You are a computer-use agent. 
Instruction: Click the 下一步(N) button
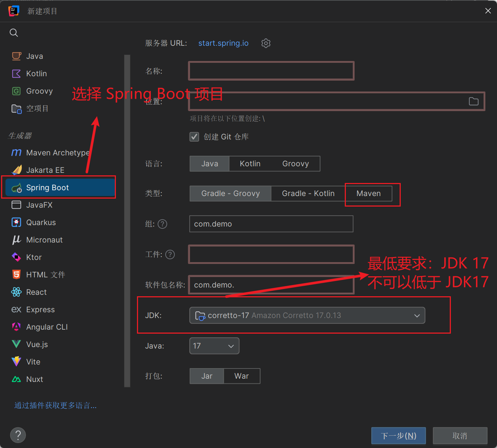[399, 436]
